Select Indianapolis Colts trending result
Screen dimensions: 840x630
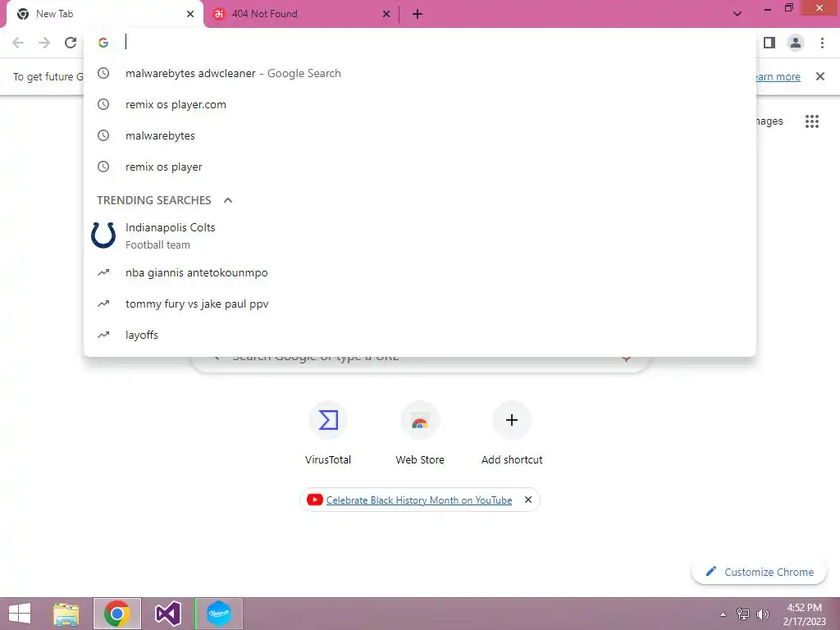pyautogui.click(x=419, y=235)
